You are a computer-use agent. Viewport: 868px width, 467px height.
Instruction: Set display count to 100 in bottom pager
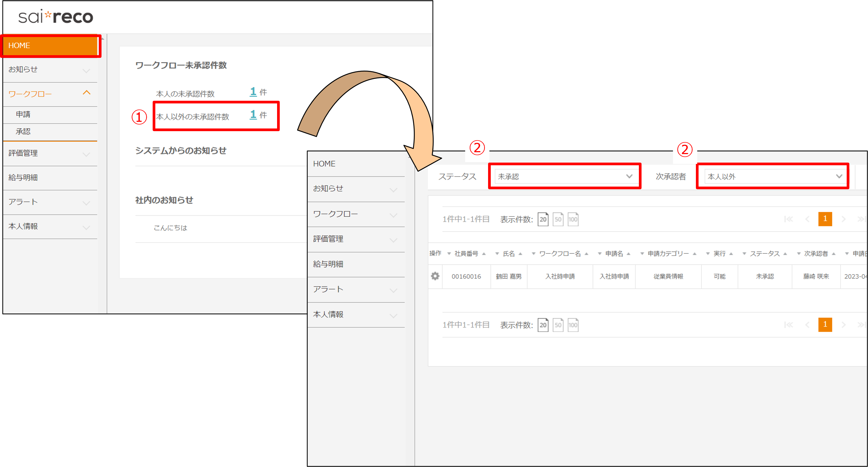pos(573,325)
